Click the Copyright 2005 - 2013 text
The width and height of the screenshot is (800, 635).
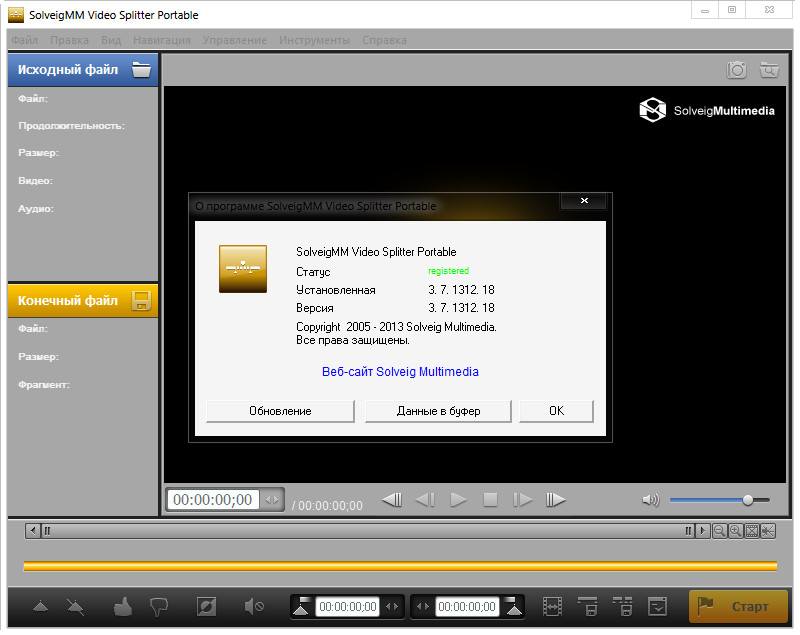pos(396,327)
